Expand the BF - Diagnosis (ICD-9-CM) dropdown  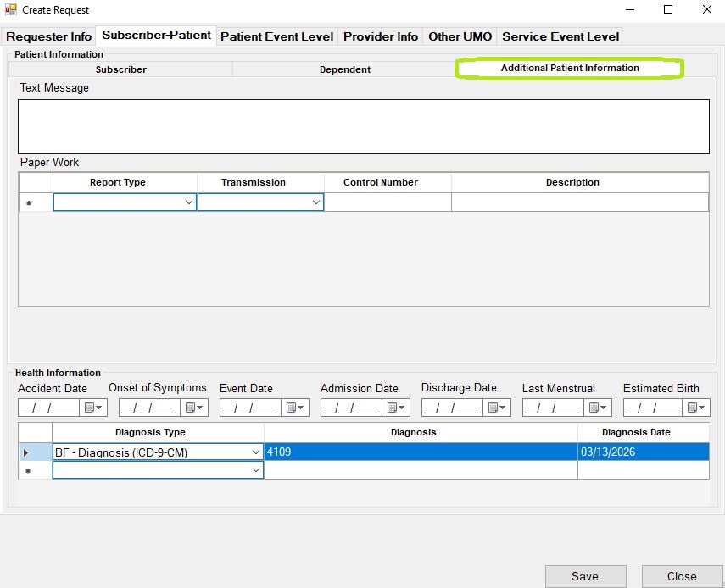(x=256, y=452)
